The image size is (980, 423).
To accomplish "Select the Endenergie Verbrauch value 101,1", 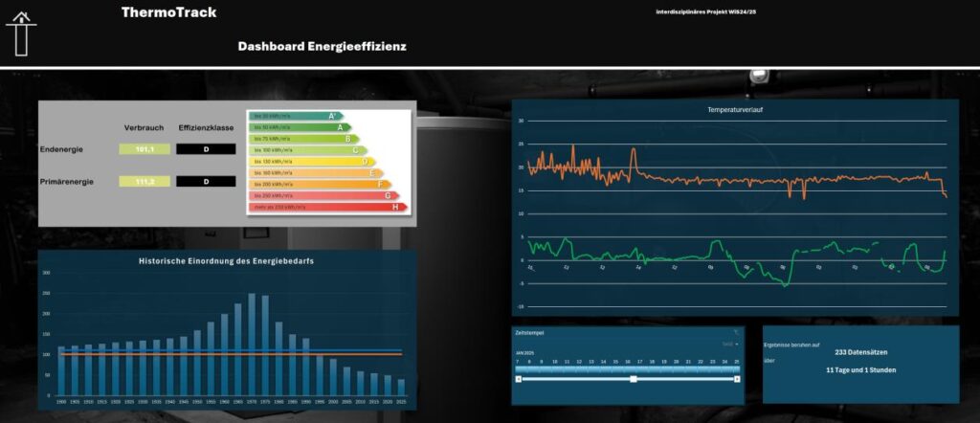I will [x=145, y=149].
